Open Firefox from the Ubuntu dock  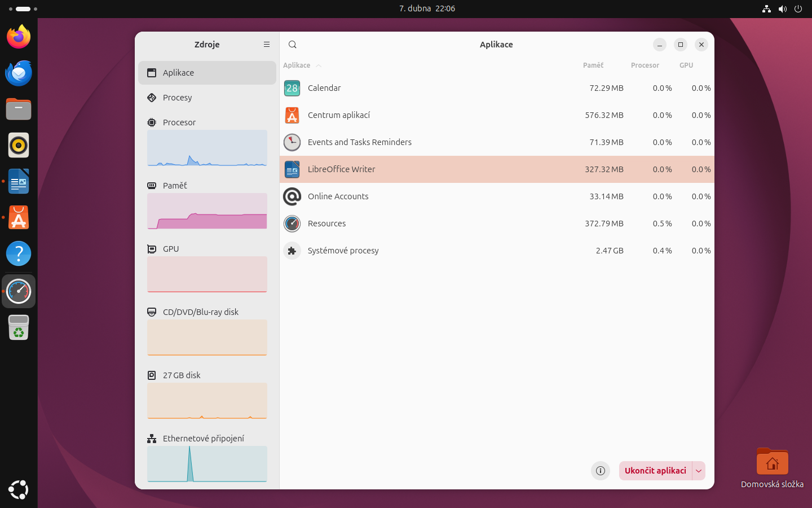tap(19, 37)
